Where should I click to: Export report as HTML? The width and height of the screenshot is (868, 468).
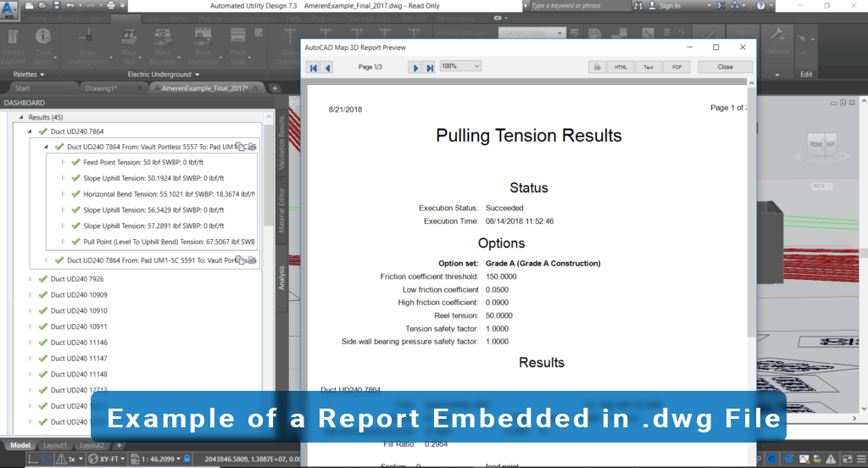(x=620, y=67)
